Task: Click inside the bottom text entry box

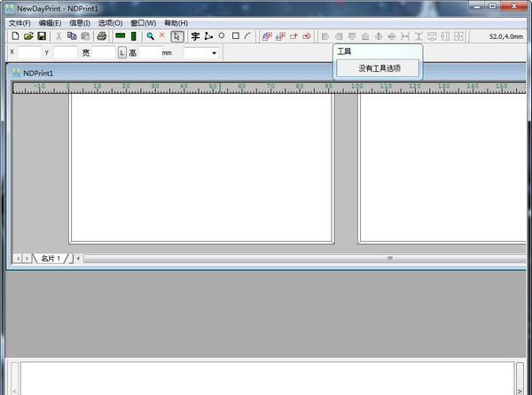Action: point(268,377)
